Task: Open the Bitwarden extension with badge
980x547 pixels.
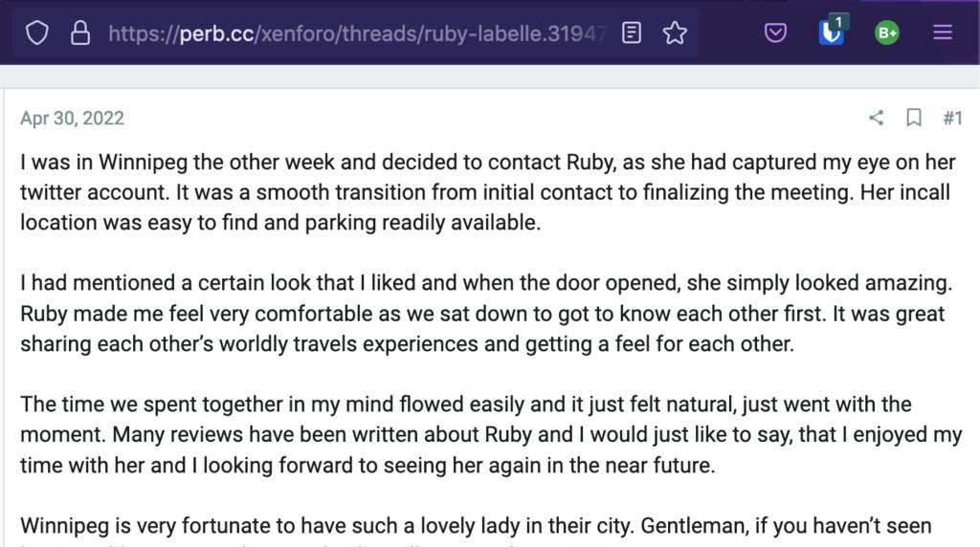Action: click(x=832, y=33)
